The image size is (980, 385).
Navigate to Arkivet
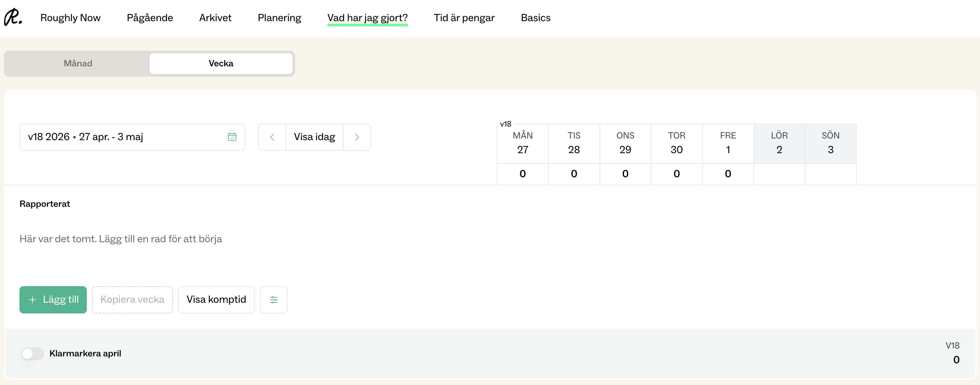click(215, 18)
